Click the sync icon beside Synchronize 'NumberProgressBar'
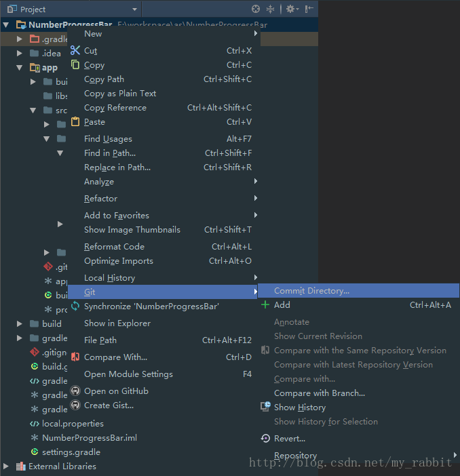 tap(75, 306)
